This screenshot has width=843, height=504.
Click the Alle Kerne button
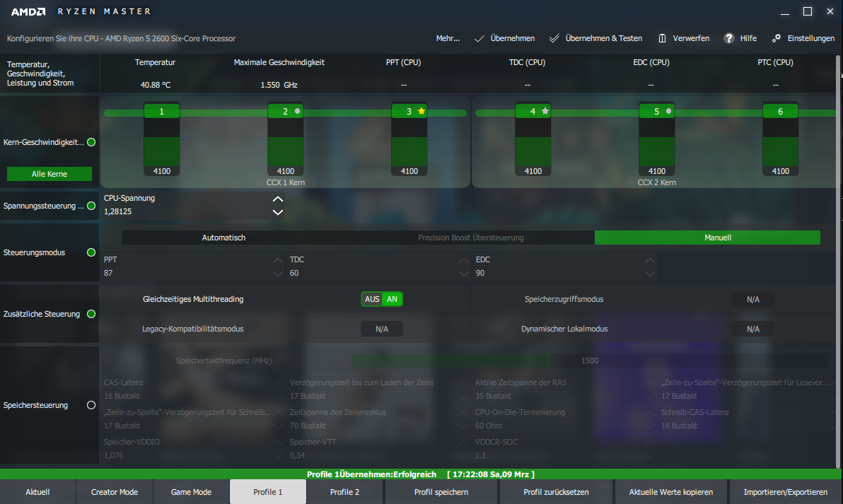point(50,174)
